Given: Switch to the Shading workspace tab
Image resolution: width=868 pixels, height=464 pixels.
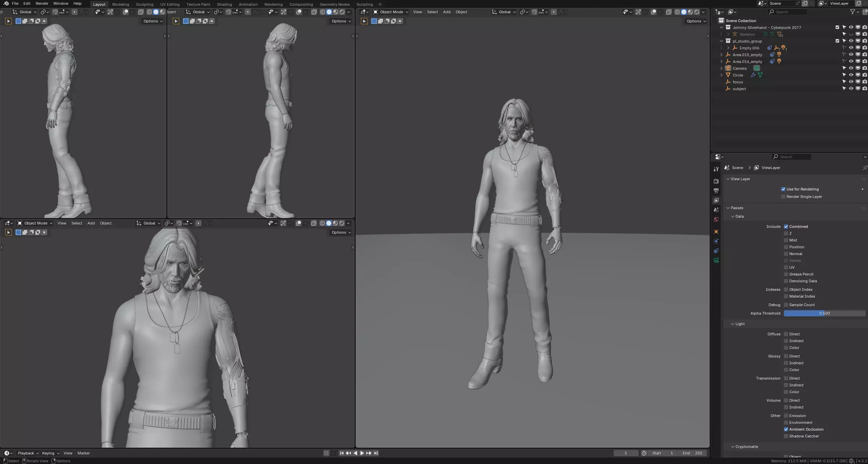Looking at the screenshot, I should point(224,4).
